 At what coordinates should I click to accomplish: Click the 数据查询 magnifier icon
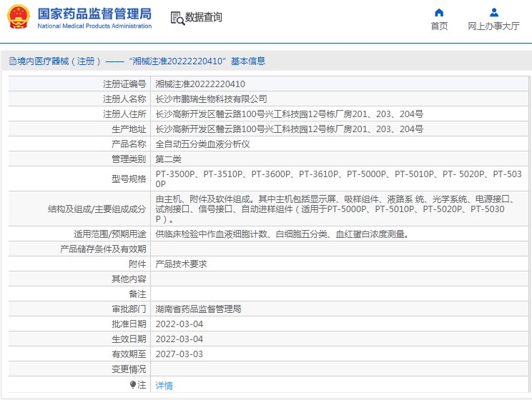(177, 18)
